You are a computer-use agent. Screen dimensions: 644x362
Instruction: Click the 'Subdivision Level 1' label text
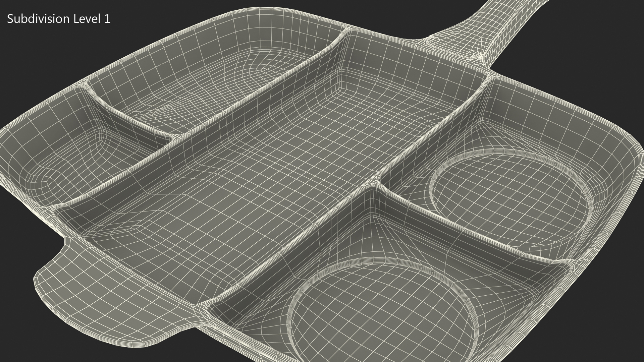pyautogui.click(x=59, y=19)
